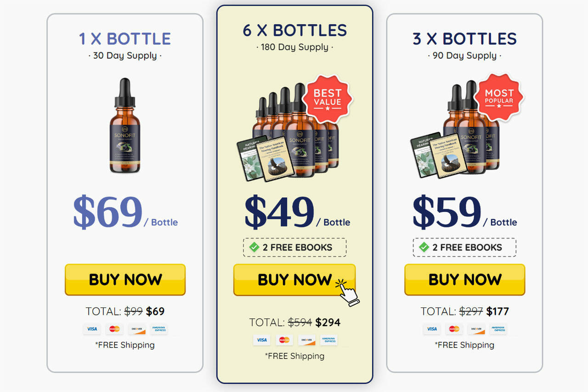This screenshot has width=588, height=392.
Task: Click Mastercard icon under 6 bottles offer
Action: [x=284, y=340]
